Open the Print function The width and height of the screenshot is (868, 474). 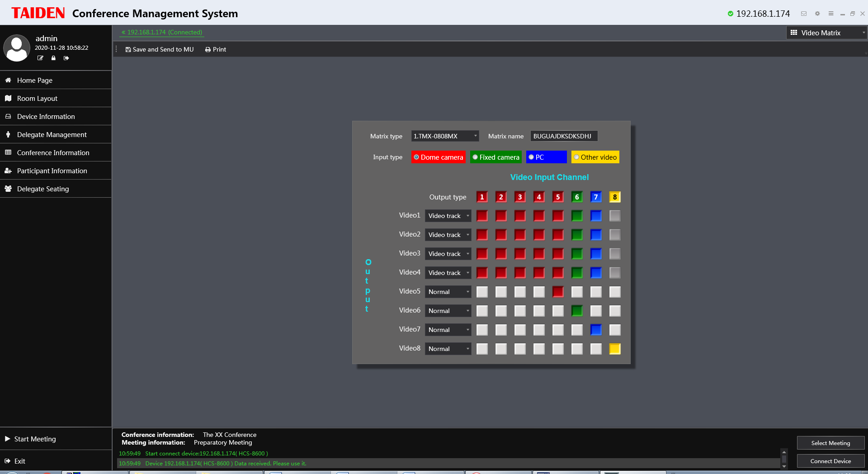pos(208,49)
